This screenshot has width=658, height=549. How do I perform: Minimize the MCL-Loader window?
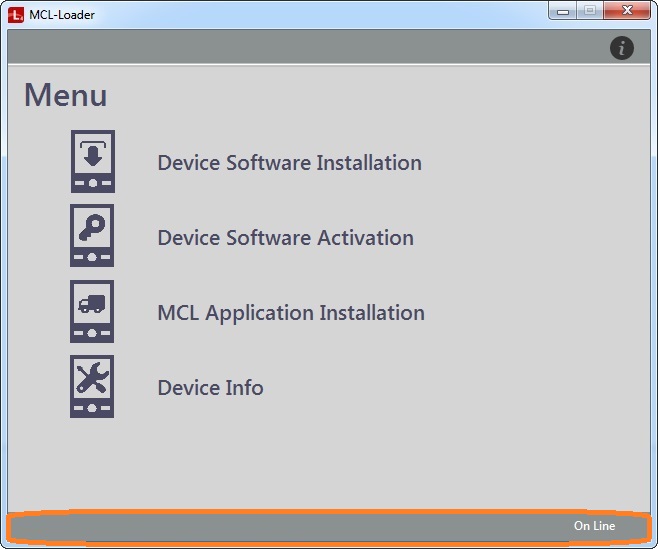(x=563, y=11)
